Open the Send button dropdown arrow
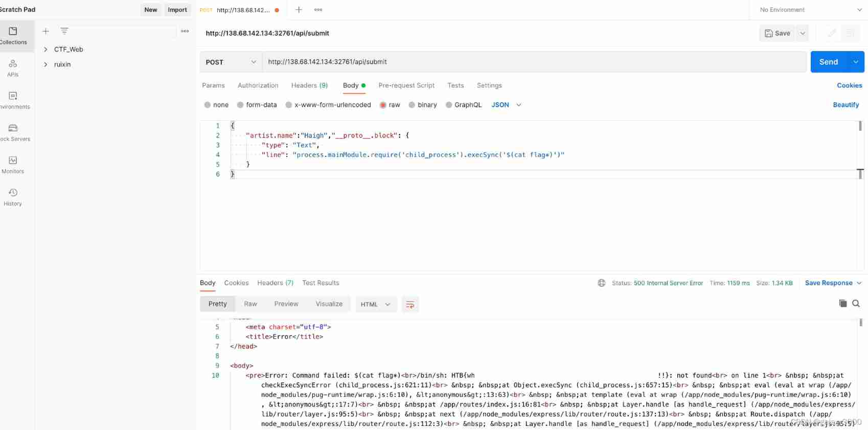868x430 pixels. tap(856, 62)
